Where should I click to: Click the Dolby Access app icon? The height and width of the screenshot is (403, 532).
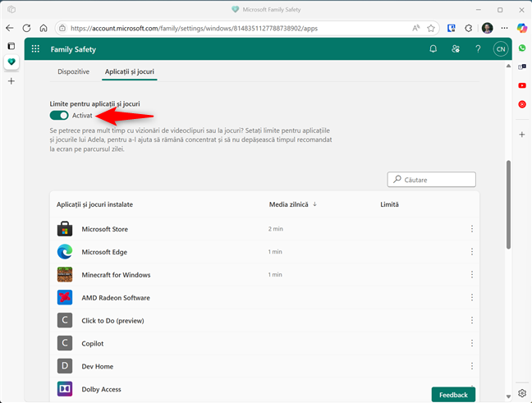(65, 389)
